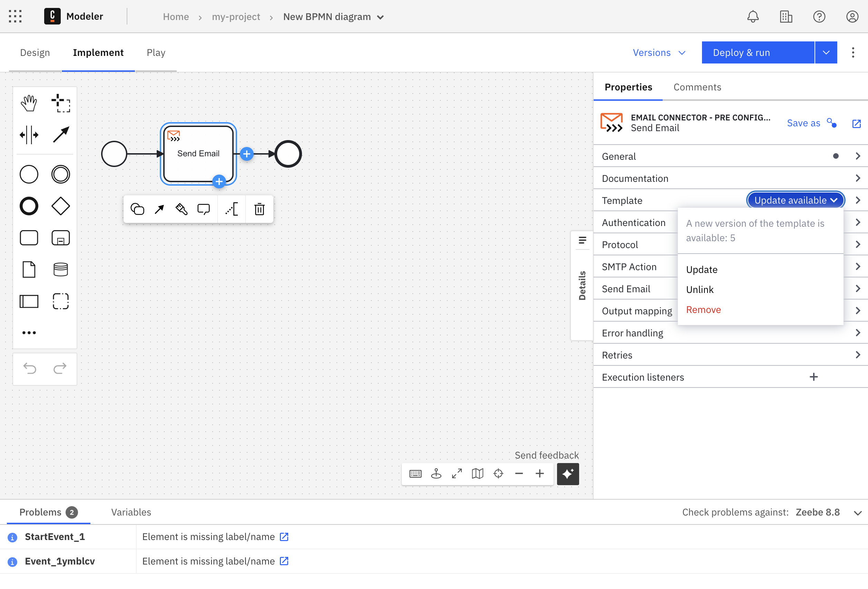Toggle the minimap icon
The width and height of the screenshot is (868, 589).
[x=477, y=474]
